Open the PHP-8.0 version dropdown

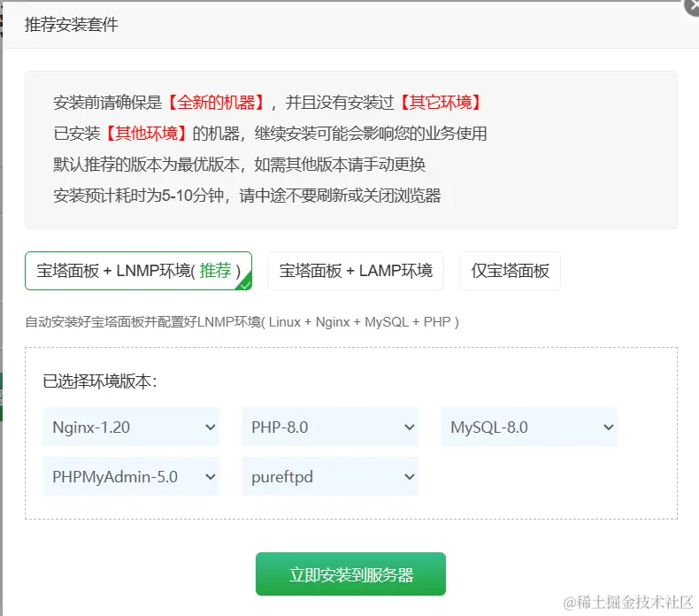pos(330,427)
